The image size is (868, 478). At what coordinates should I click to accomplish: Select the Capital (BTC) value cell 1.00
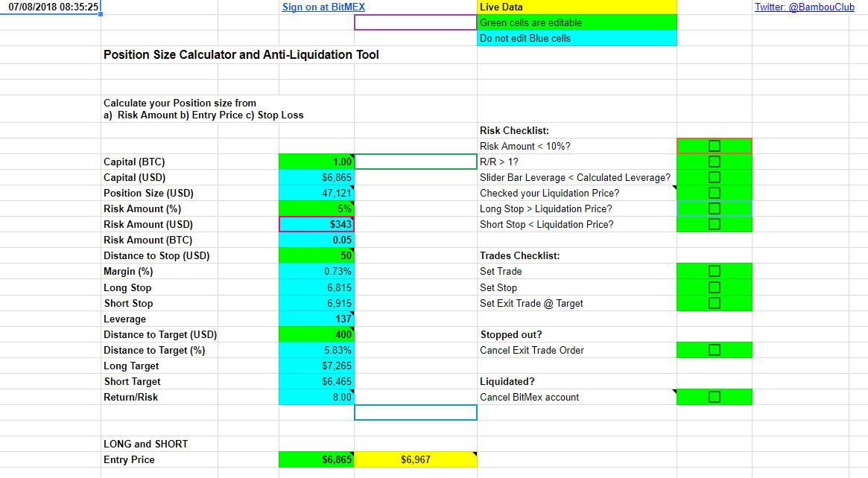(316, 162)
